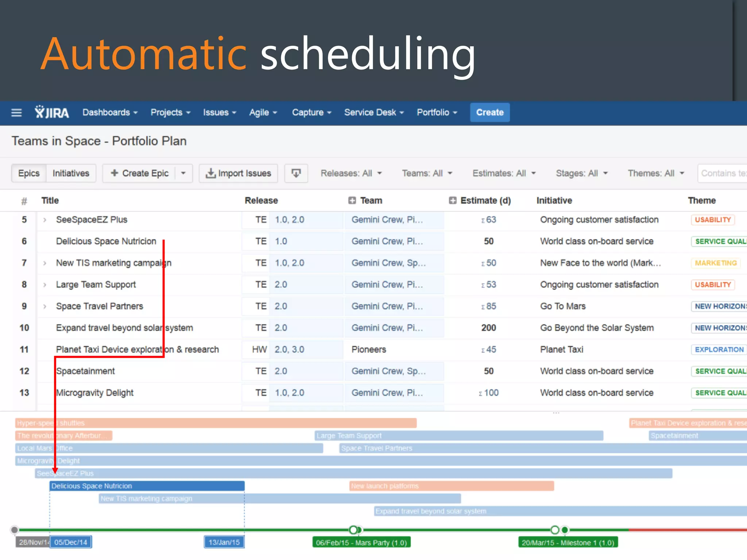Open the Issues menu

[220, 112]
